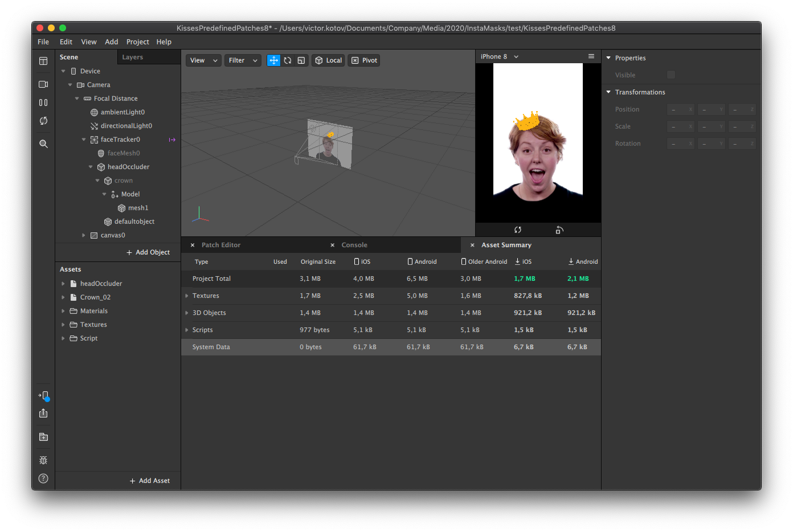
Task: Toggle the Visible checkbox in Properties
Action: (x=671, y=75)
